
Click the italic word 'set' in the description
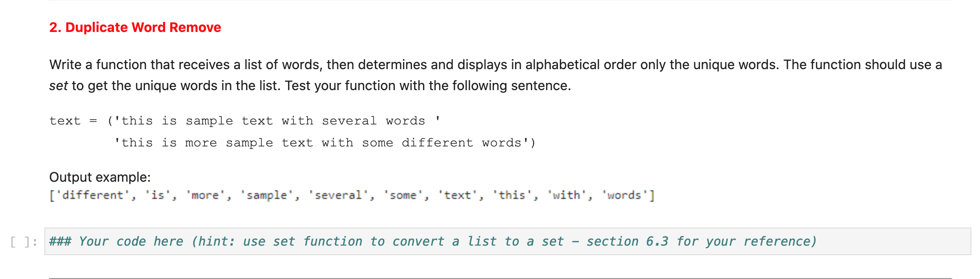pos(58,86)
